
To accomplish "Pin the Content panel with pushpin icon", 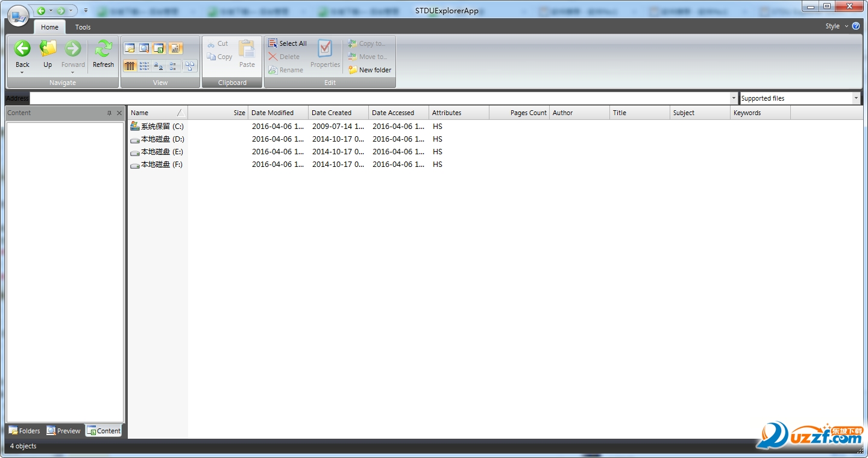I will point(109,113).
